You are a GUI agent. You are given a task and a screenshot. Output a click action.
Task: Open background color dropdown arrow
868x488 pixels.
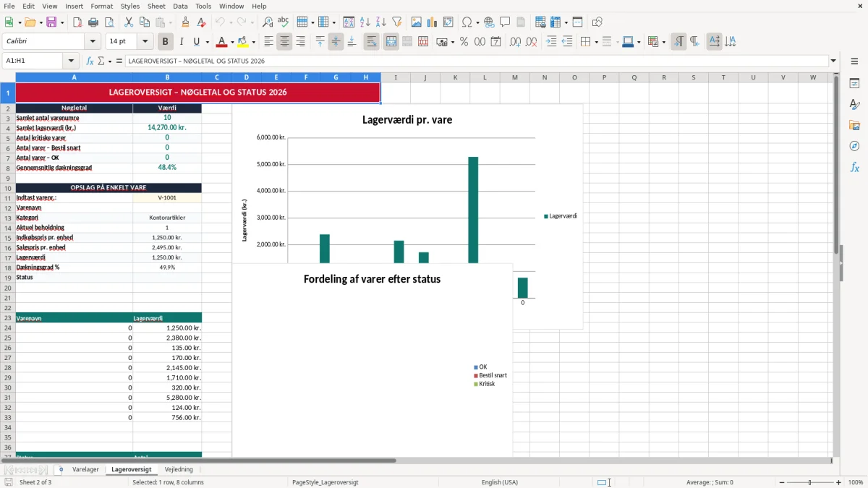click(253, 42)
